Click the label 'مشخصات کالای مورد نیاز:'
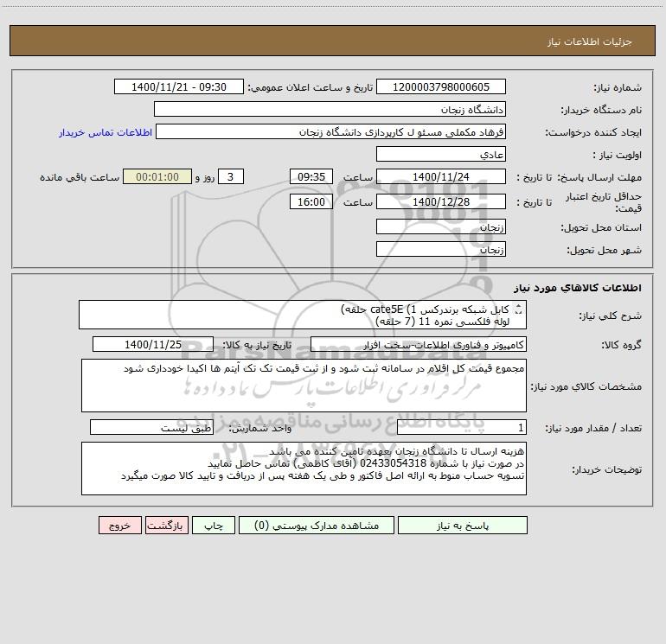 [586, 386]
